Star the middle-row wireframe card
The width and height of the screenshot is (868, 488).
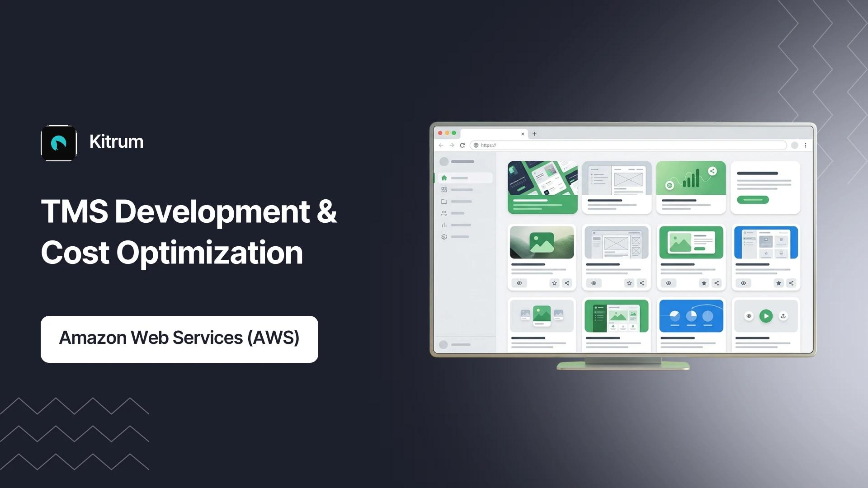coord(629,283)
